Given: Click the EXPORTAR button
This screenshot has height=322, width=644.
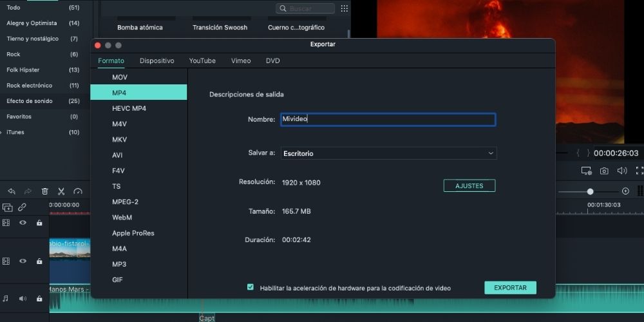Looking at the screenshot, I should click(511, 288).
